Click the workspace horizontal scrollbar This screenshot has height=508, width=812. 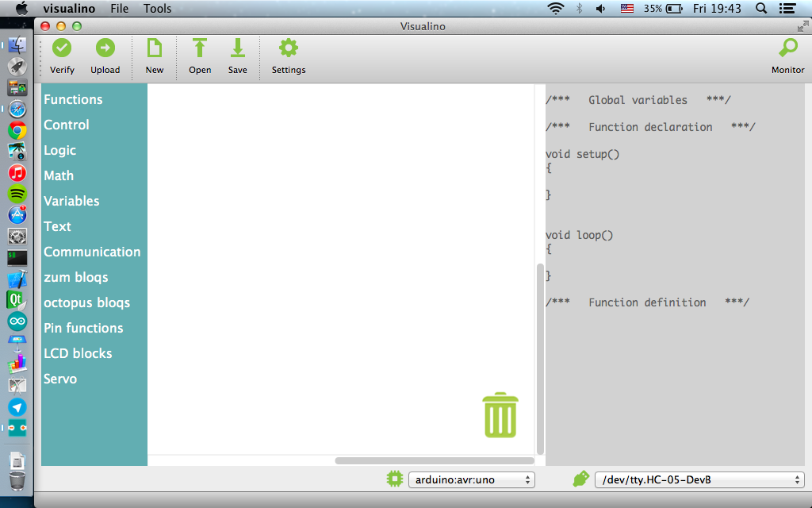click(435, 460)
